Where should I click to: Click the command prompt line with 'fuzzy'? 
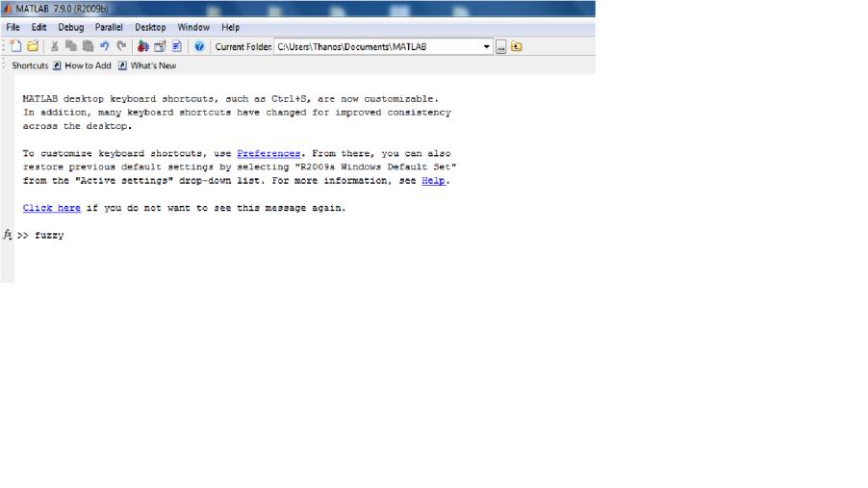click(41, 235)
